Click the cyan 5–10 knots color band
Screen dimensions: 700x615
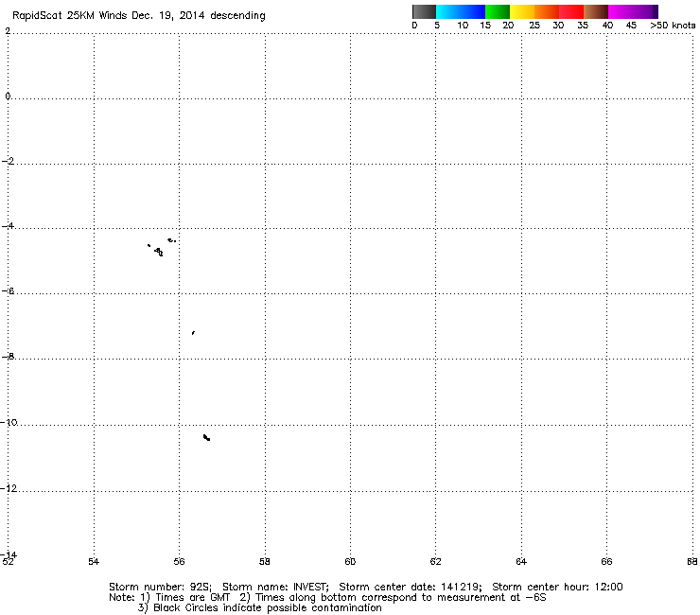click(x=448, y=11)
